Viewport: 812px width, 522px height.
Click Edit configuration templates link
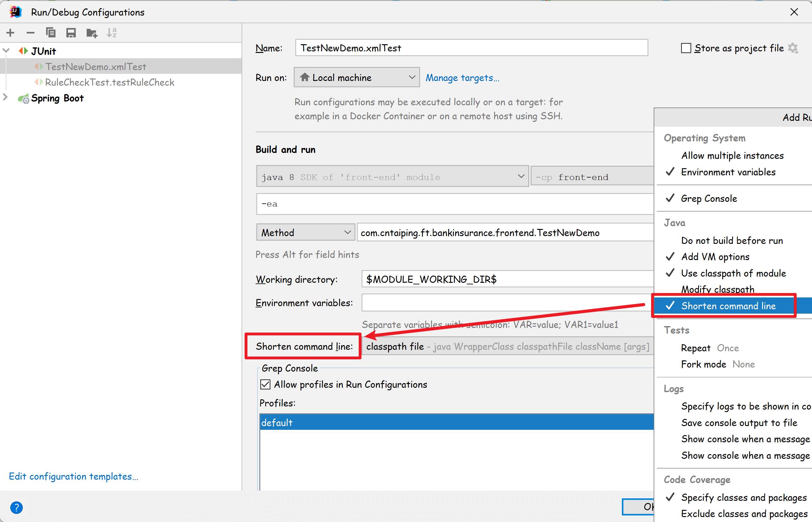pos(73,476)
